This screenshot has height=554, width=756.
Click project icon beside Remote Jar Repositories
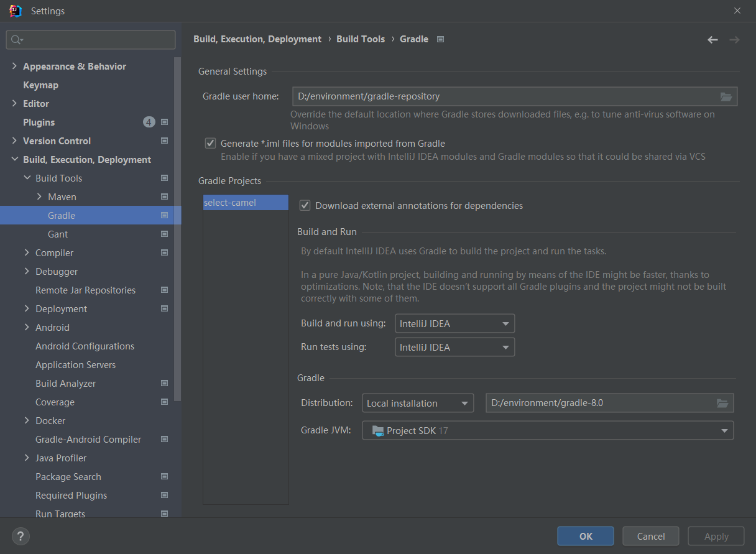click(164, 290)
